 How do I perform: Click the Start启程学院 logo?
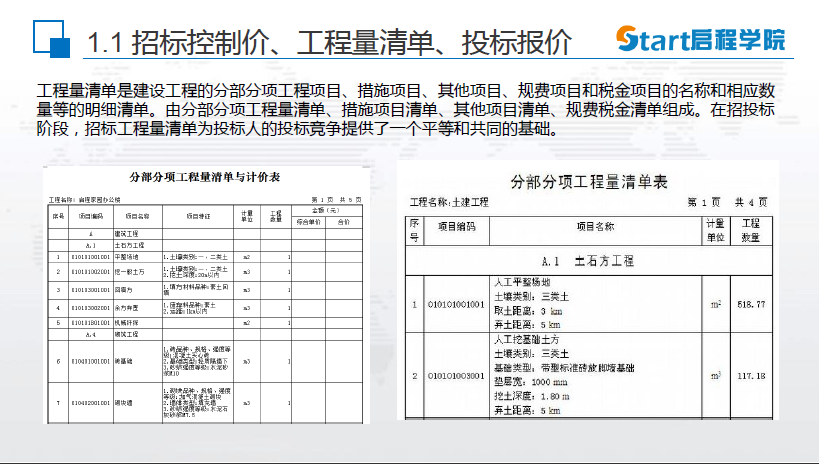[x=699, y=40]
